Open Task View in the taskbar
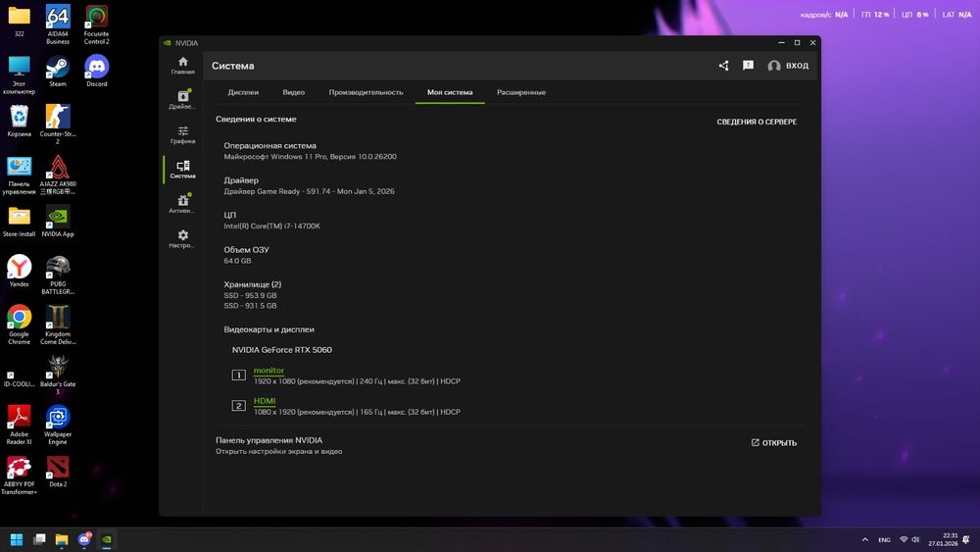 [x=39, y=539]
